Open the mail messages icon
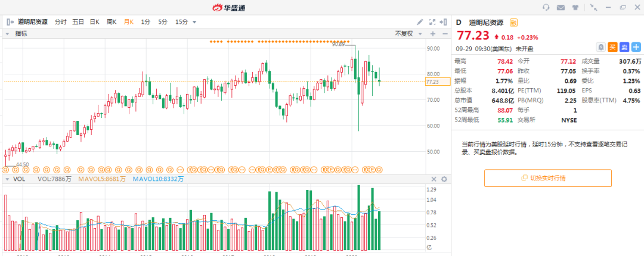 click(x=561, y=7)
